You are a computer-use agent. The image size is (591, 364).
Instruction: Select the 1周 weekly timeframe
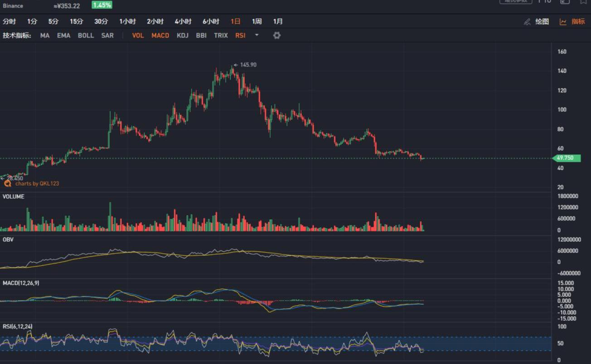257,21
